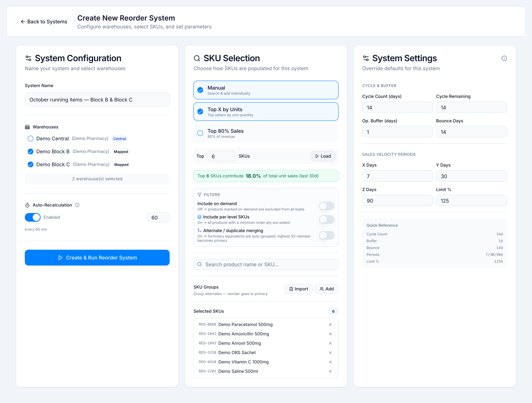
Task: Remove Demo ORS Sachet from selected SKUs
Action: point(330,353)
